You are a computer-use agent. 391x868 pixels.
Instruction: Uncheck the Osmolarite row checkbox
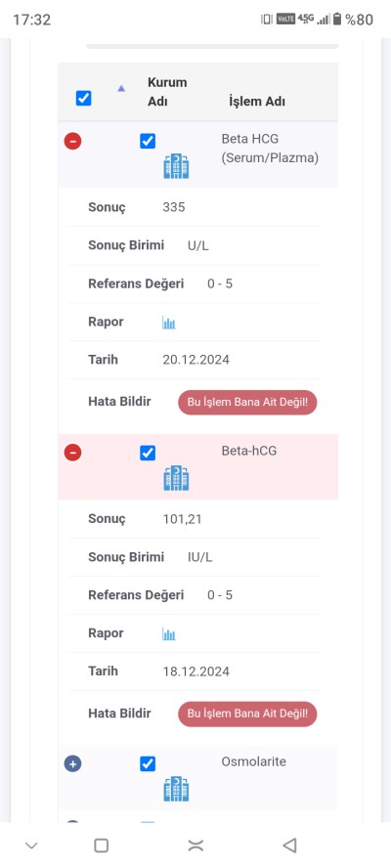click(x=148, y=764)
